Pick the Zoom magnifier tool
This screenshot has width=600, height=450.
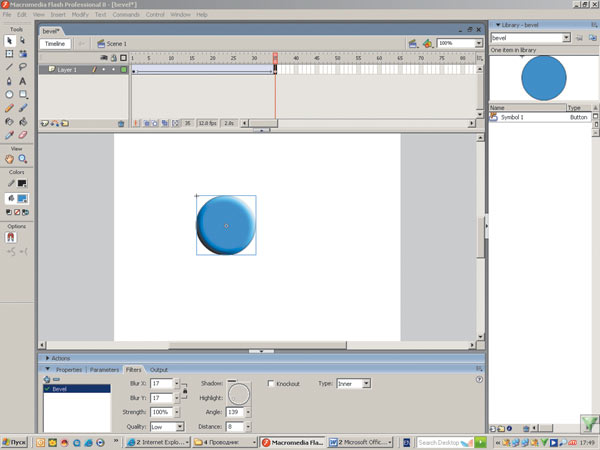click(x=22, y=158)
